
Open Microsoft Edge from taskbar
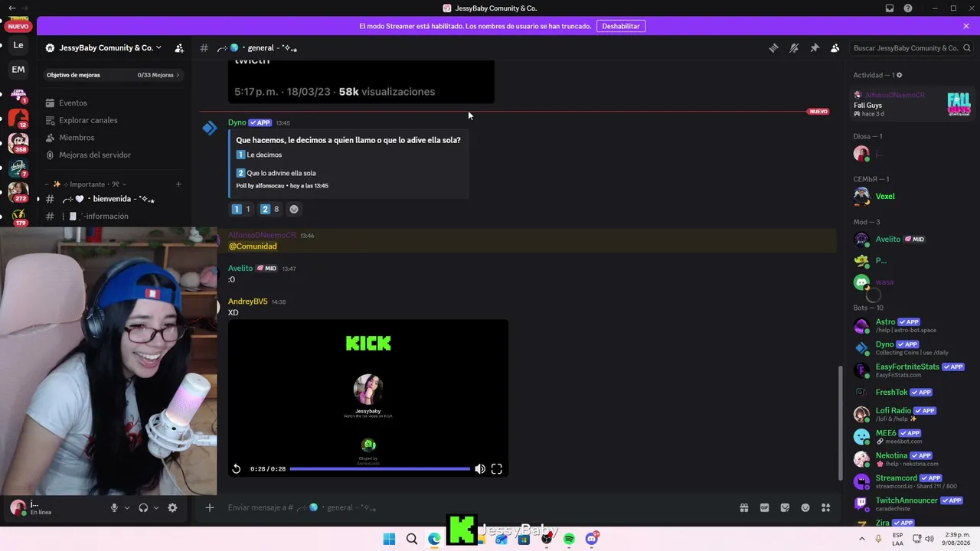click(x=434, y=540)
